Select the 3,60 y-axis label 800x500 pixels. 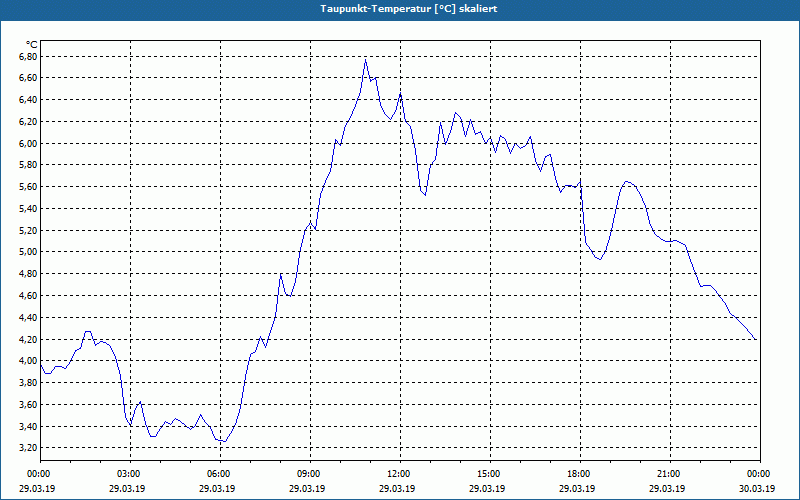pos(28,405)
